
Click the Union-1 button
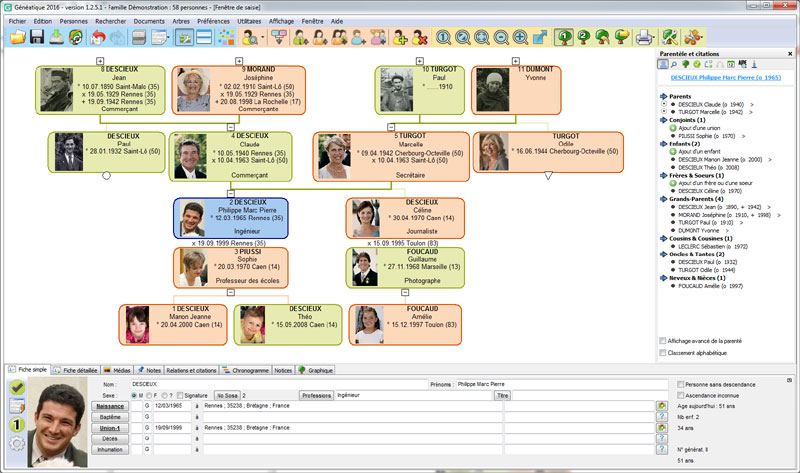tap(110, 428)
